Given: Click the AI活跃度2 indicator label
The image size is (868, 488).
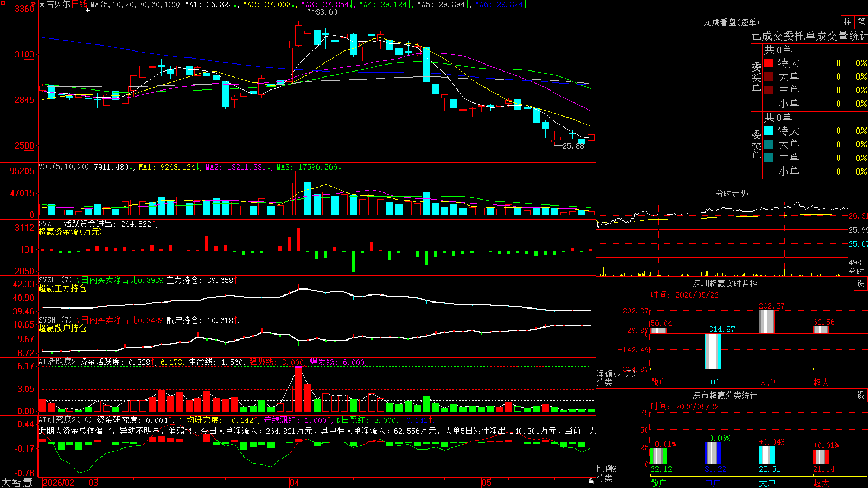Looking at the screenshot, I should click(58, 362).
